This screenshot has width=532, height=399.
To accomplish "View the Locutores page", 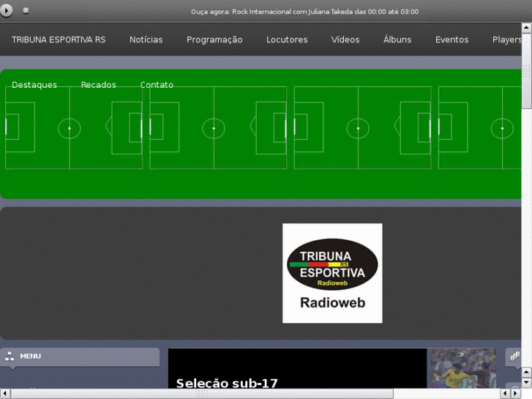I will pyautogui.click(x=287, y=40).
